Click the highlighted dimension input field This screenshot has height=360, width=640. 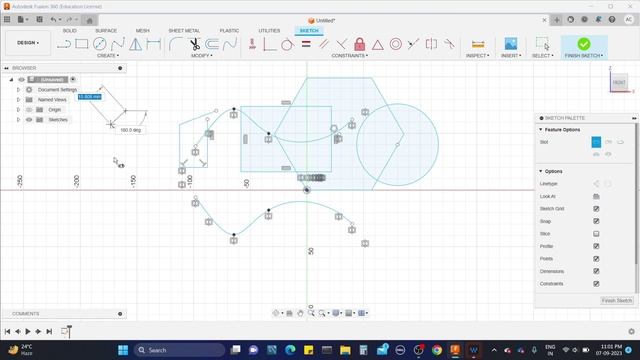(89, 97)
